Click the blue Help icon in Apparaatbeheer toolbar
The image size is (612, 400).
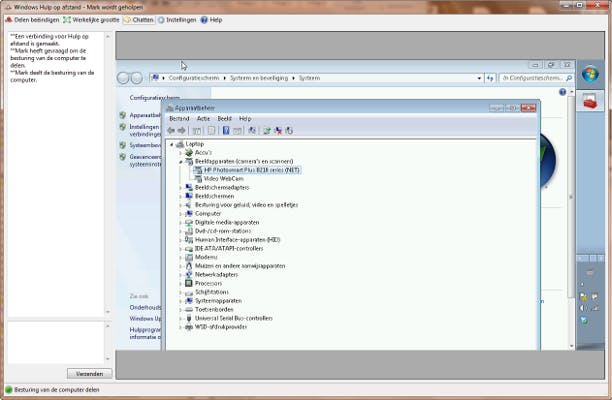coord(226,131)
